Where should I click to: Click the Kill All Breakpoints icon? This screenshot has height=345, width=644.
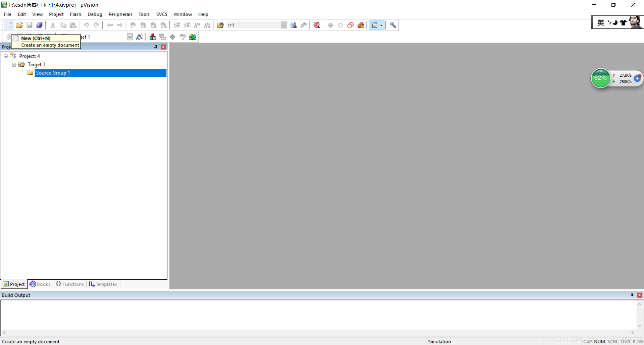pyautogui.click(x=361, y=25)
